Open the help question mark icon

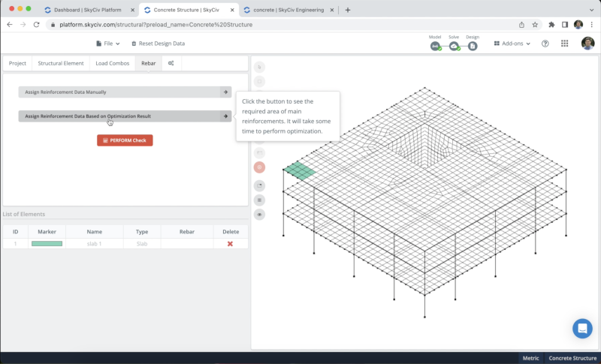point(545,44)
